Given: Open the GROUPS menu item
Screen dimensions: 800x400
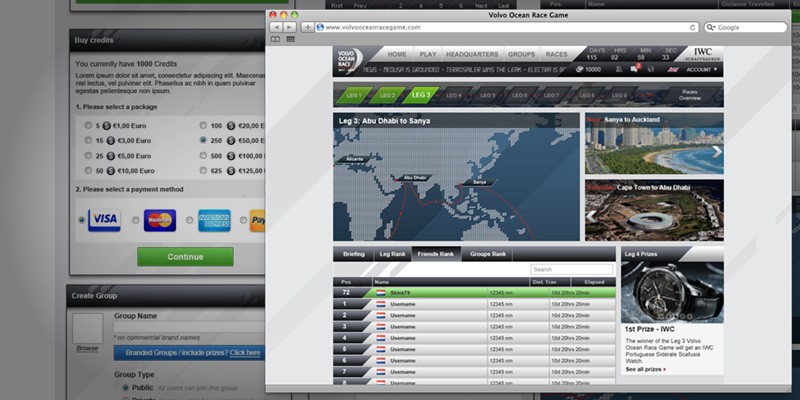Looking at the screenshot, I should pos(521,54).
